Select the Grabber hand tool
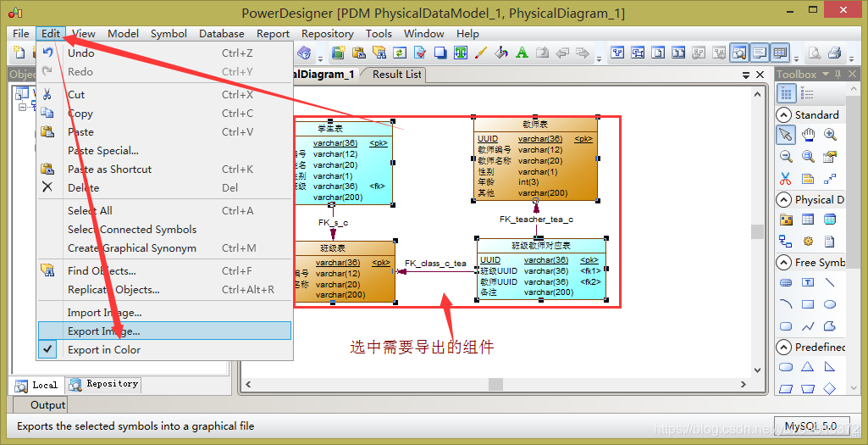 point(808,134)
